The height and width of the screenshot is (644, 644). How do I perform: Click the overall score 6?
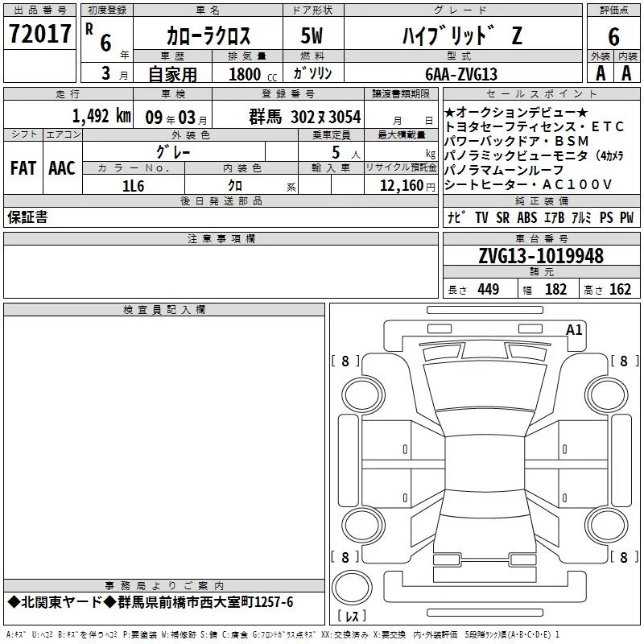613,36
